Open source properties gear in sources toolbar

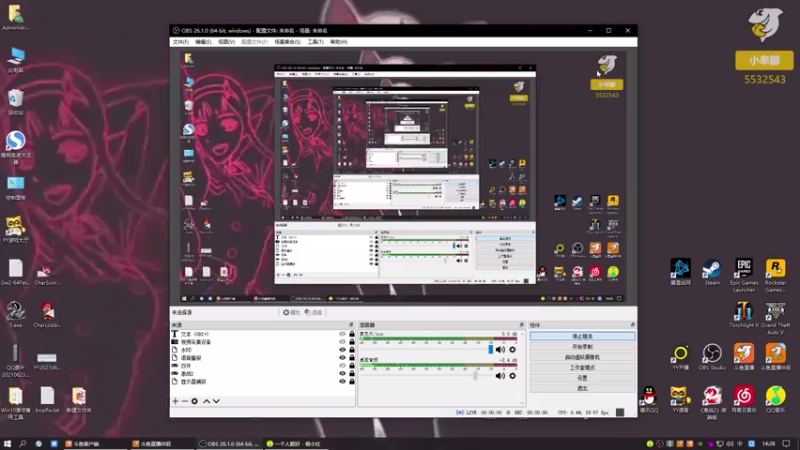pos(194,401)
